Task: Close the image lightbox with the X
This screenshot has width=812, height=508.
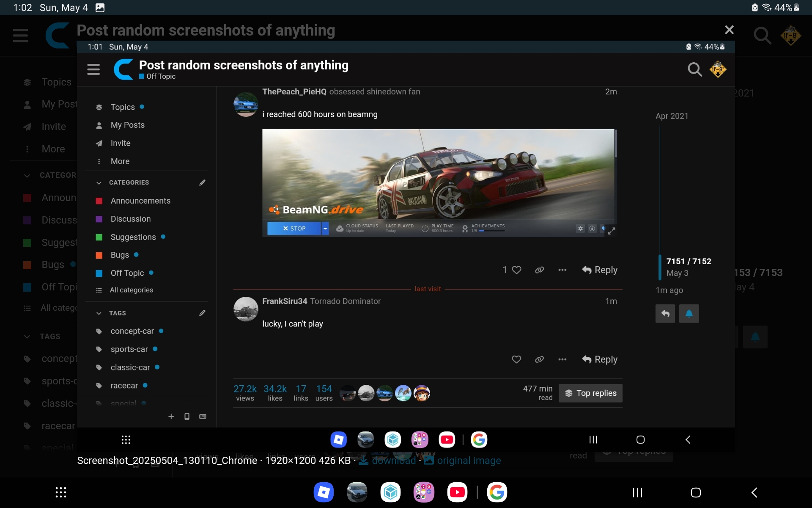Action: (x=729, y=30)
